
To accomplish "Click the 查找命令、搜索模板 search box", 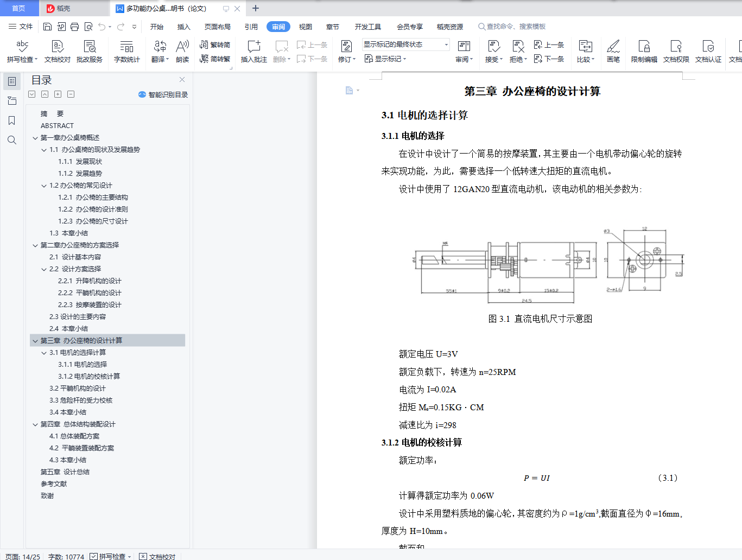I will [512, 27].
